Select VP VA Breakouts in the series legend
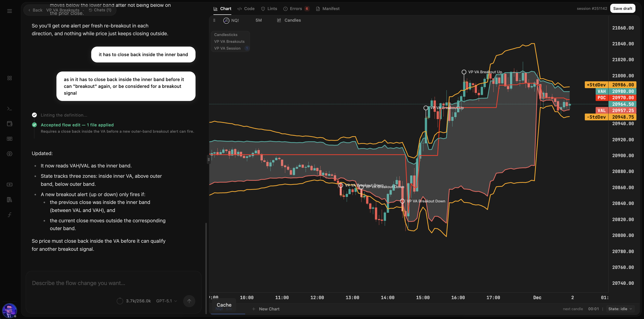Image resolution: width=644 pixels, height=319 pixels. 229,42
